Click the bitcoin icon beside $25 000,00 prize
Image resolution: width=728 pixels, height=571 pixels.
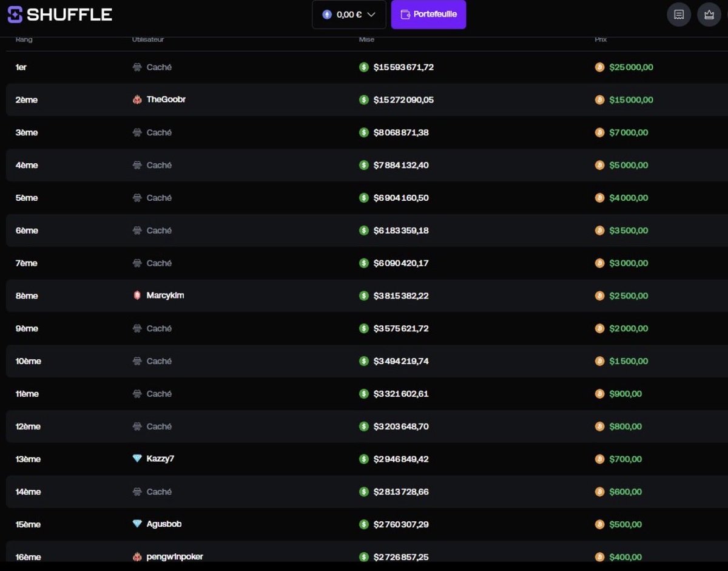pos(599,67)
